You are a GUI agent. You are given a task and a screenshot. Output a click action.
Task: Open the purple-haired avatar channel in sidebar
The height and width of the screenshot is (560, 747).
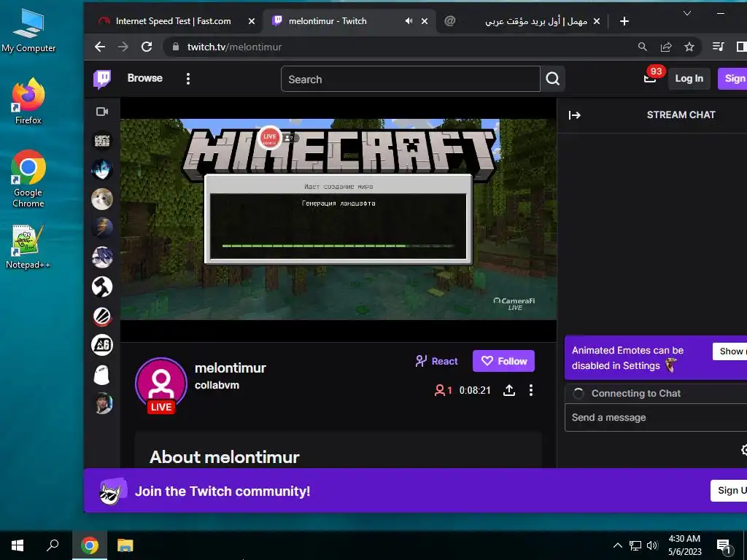click(x=102, y=257)
